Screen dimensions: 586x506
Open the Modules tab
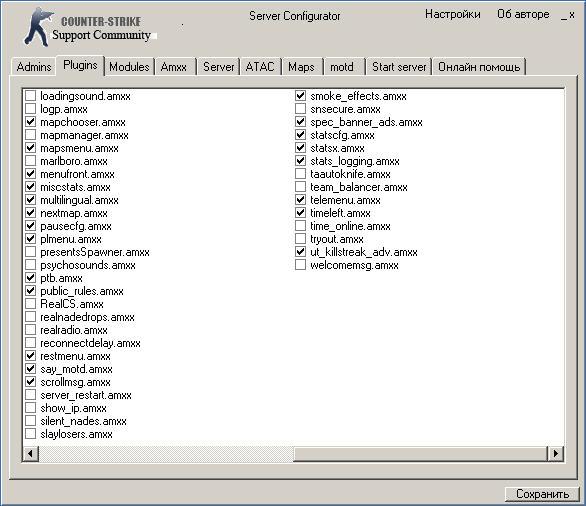click(129, 67)
